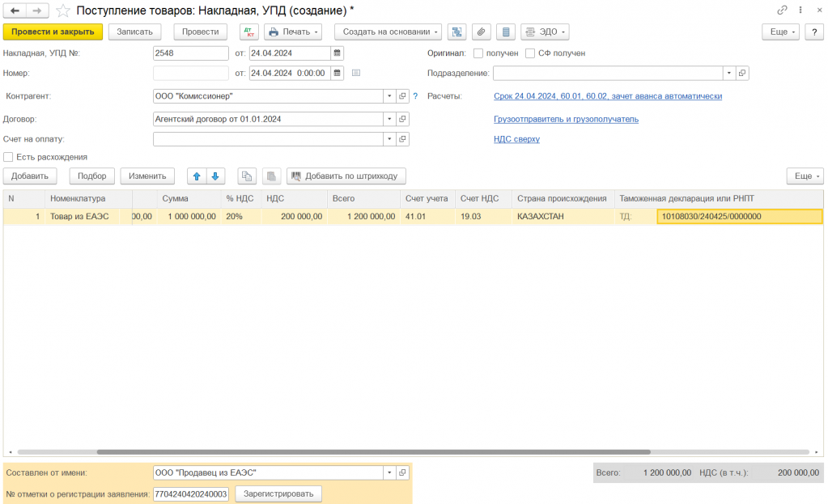Expand Создать на основании menu

(x=389, y=32)
